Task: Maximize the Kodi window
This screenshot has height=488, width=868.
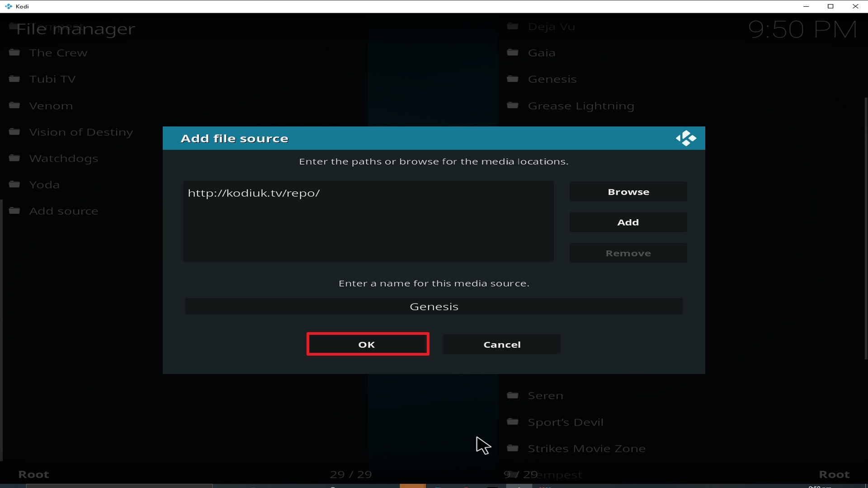Action: pyautogui.click(x=830, y=6)
